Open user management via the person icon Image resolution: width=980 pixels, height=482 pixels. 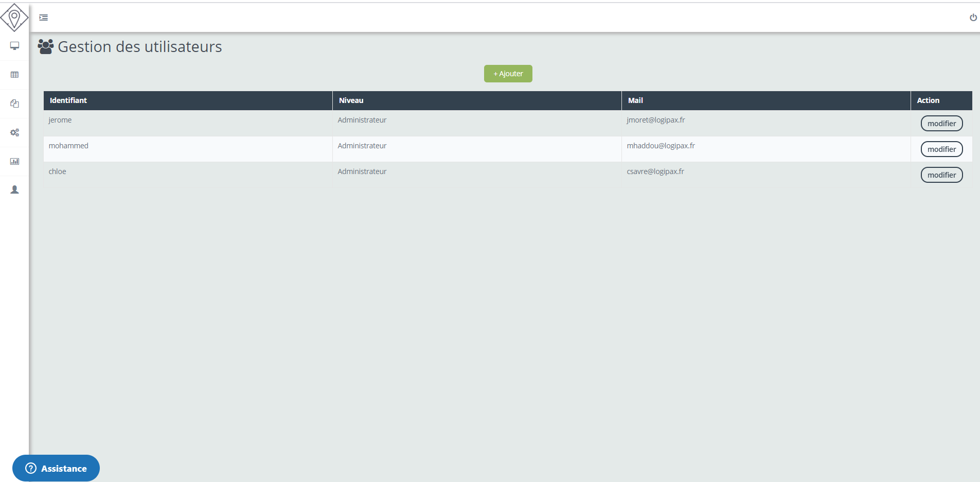14,190
